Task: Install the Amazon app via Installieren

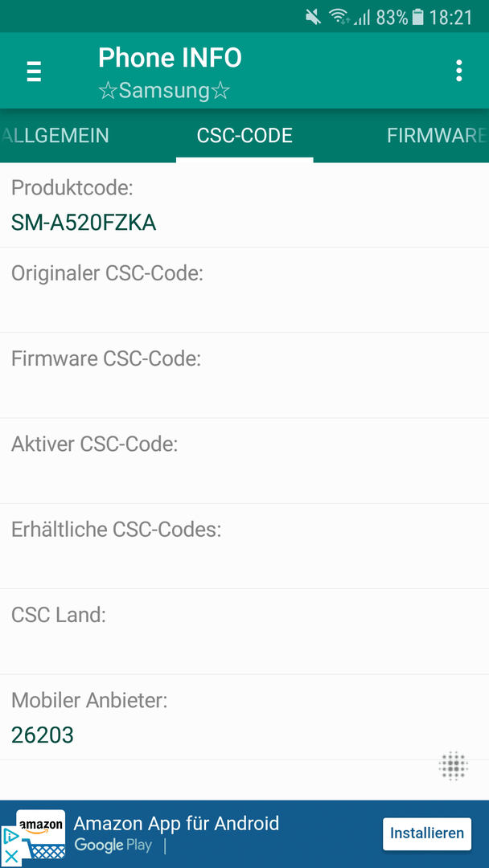Action: click(426, 833)
